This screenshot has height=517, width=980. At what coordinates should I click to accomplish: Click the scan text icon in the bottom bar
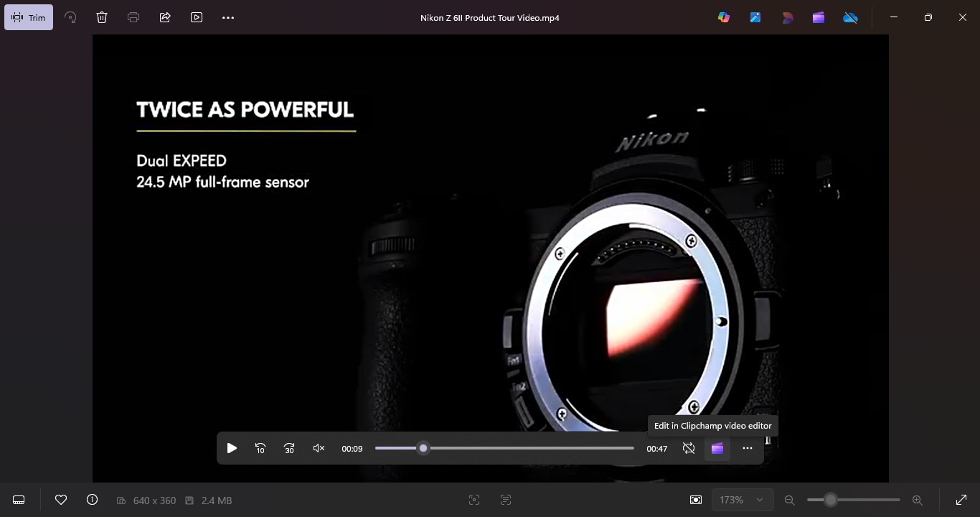[x=506, y=500]
